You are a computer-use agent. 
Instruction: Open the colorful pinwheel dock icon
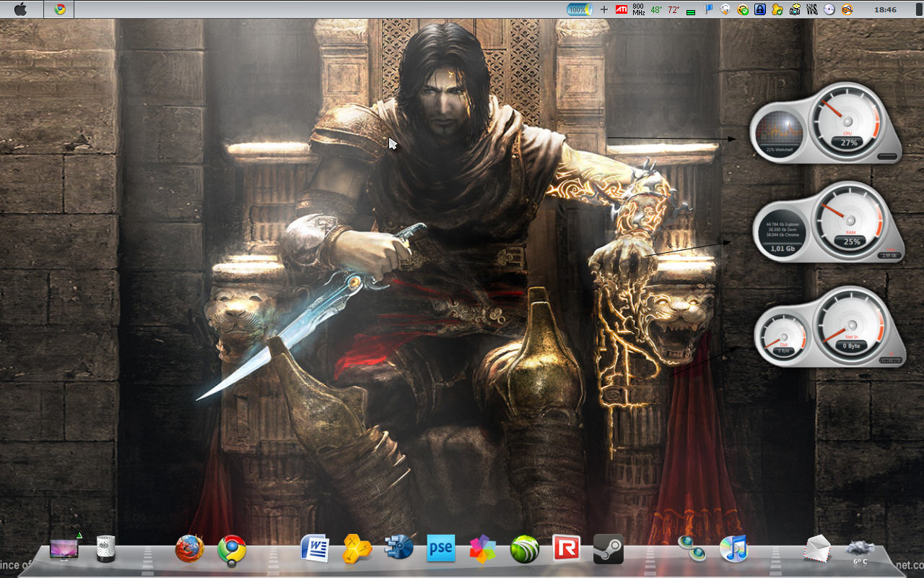(482, 550)
